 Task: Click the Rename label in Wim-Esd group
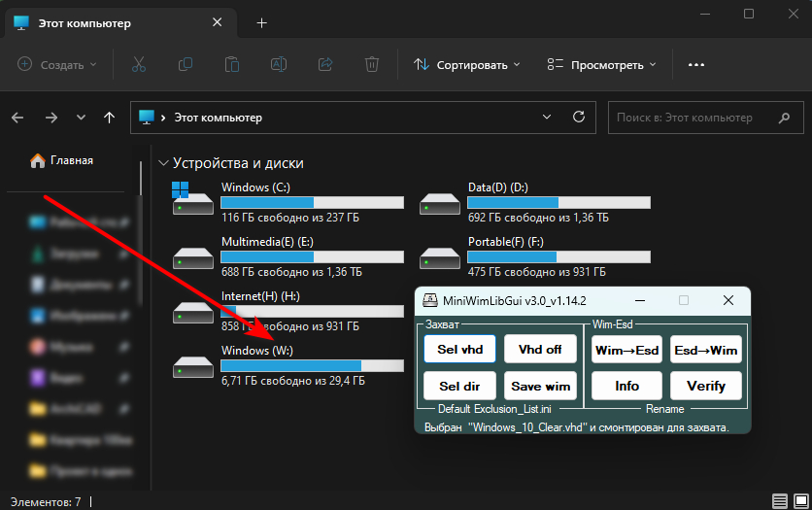(x=665, y=409)
